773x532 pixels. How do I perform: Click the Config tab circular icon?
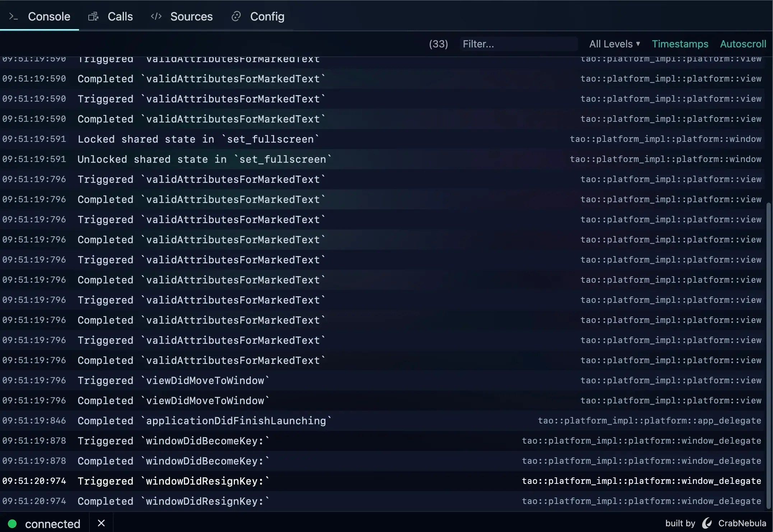pos(236,17)
